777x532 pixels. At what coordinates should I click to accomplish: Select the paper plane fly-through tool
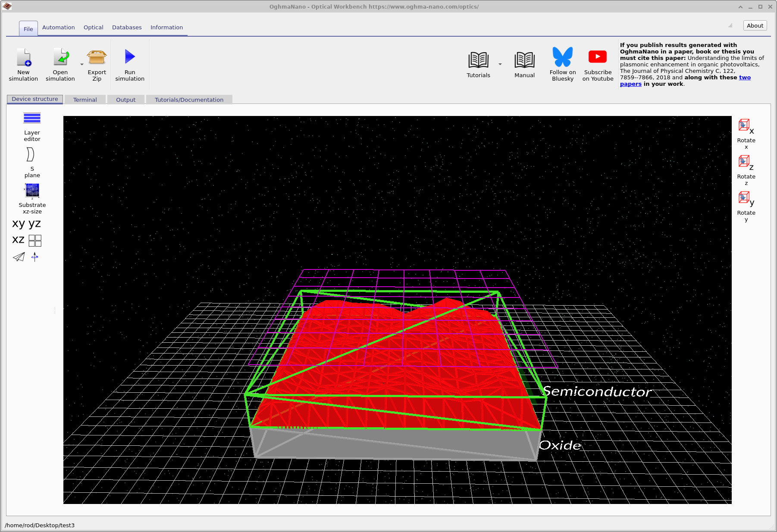(18, 257)
